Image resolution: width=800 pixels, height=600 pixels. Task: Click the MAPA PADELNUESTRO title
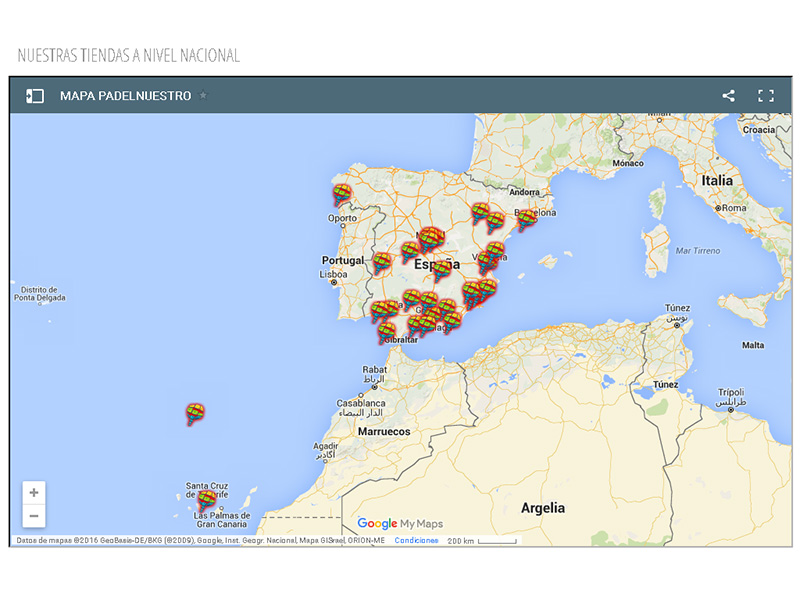click(x=125, y=96)
